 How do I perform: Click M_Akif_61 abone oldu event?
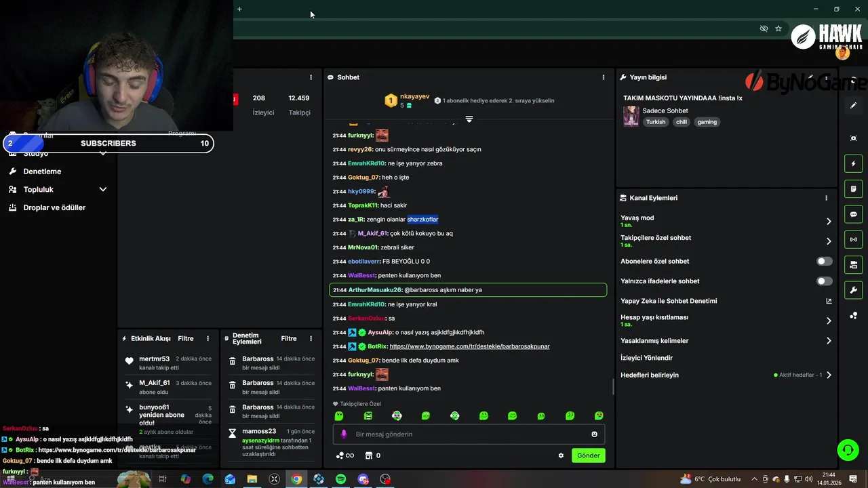(x=168, y=387)
